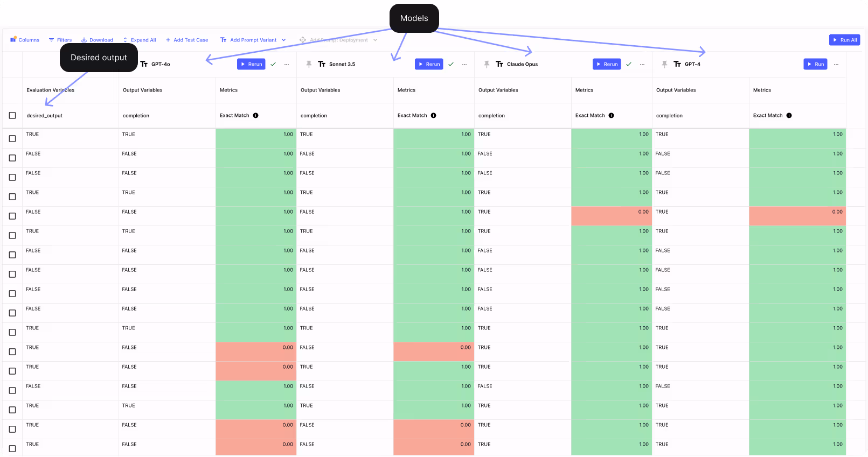Open the Filters option

(x=60, y=40)
